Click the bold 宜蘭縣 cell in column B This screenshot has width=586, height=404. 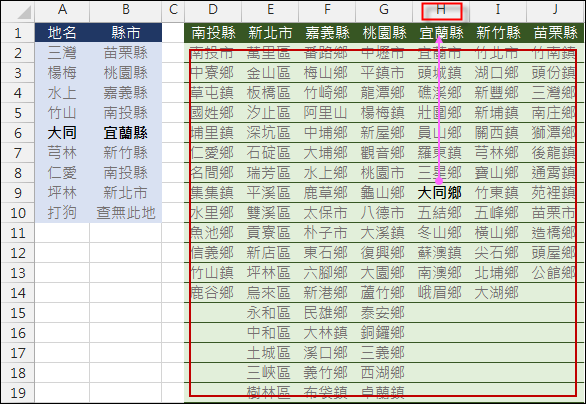click(126, 133)
